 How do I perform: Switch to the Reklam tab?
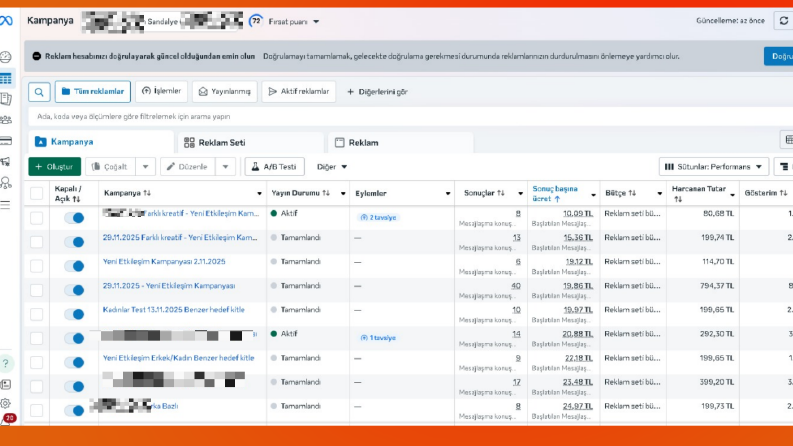401,143
